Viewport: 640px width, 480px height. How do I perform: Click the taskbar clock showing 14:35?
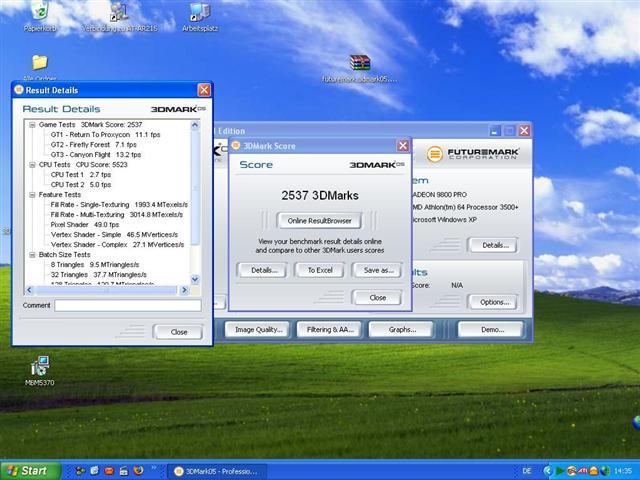[622, 471]
